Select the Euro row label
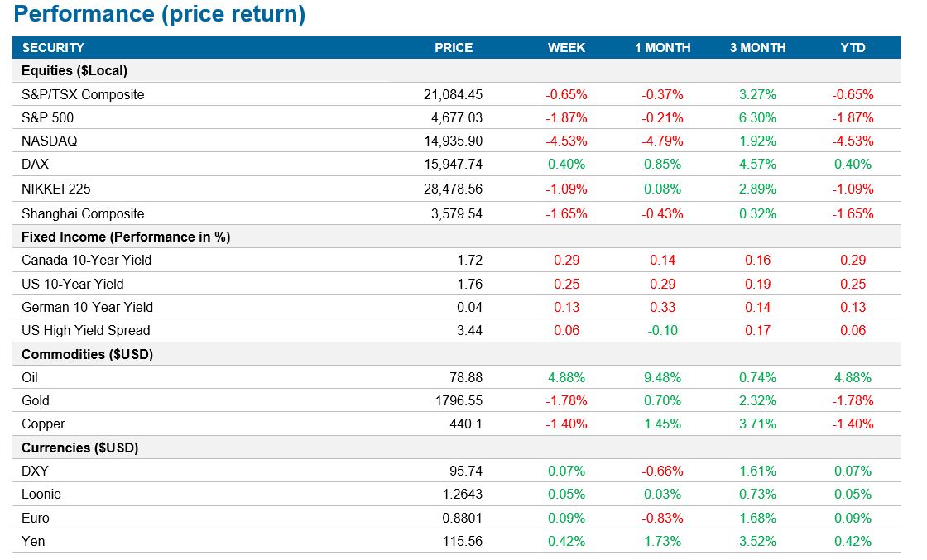The height and width of the screenshot is (560, 927). (x=36, y=518)
